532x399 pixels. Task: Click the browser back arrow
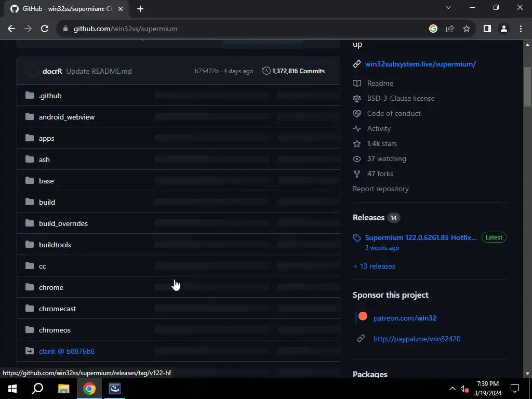[x=11, y=29]
